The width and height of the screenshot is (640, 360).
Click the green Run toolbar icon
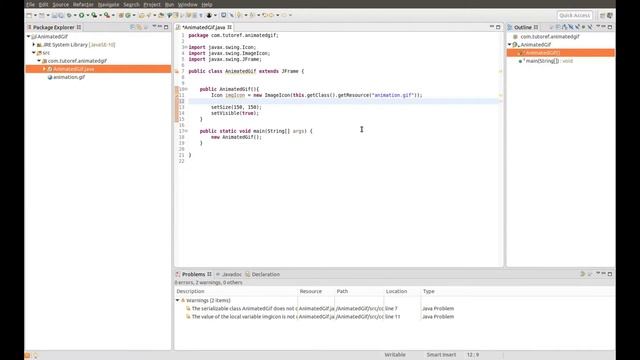pos(82,15)
